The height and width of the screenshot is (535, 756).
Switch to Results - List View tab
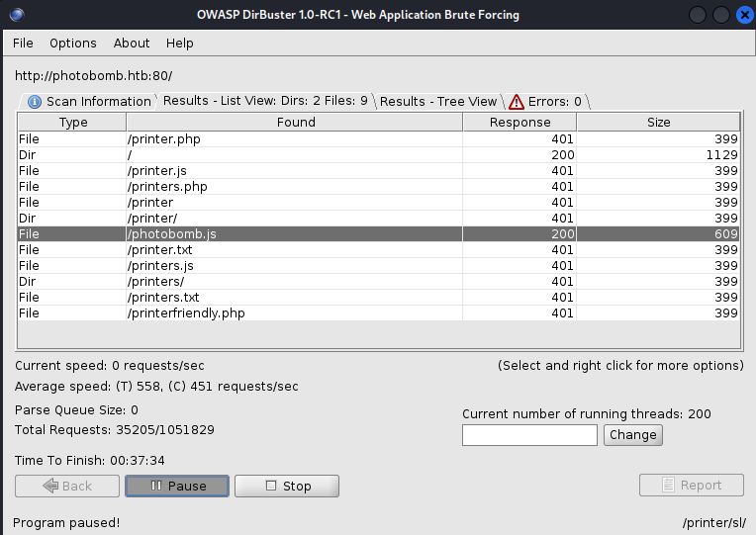pos(265,101)
